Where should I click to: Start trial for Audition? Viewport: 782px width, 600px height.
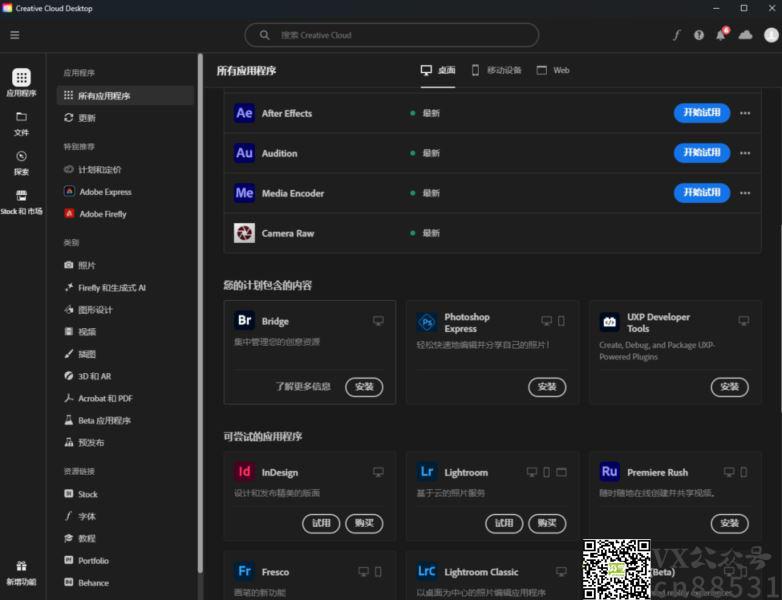[x=702, y=153]
